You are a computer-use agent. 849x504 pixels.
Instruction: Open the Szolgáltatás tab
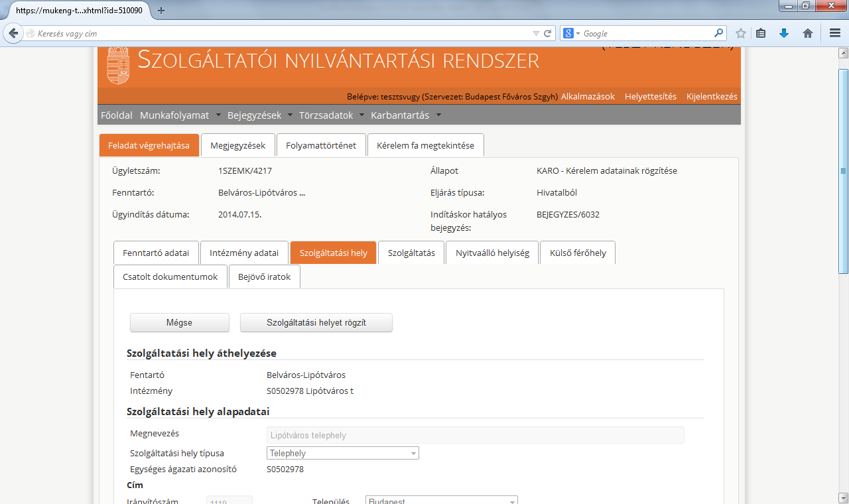click(411, 253)
